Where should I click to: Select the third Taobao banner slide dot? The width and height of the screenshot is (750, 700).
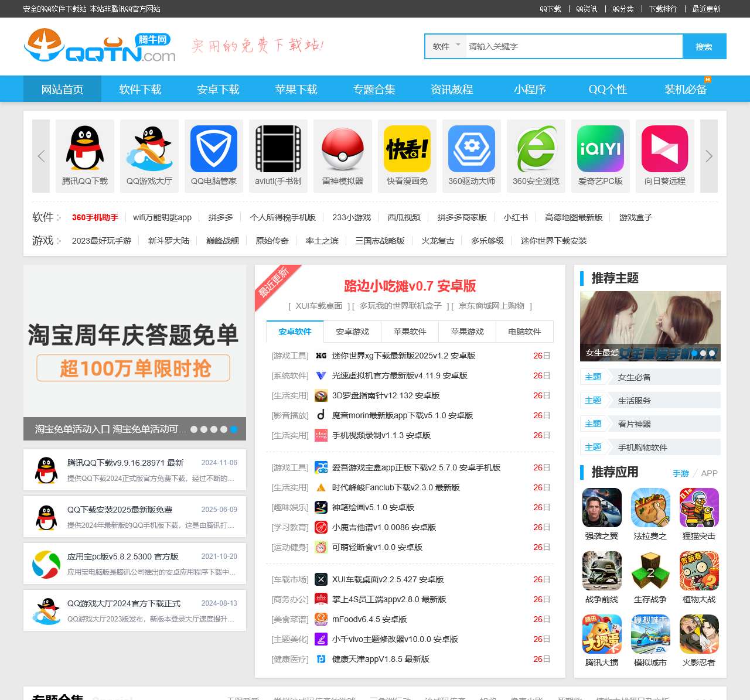214,429
